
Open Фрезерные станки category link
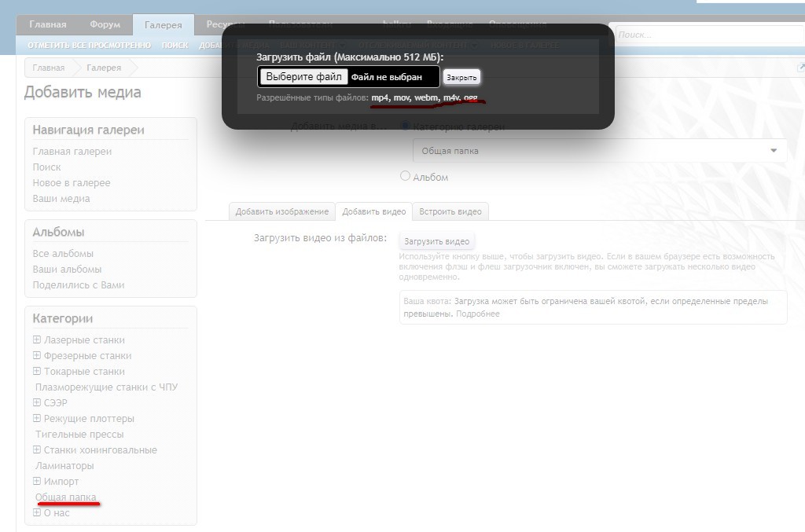[87, 355]
